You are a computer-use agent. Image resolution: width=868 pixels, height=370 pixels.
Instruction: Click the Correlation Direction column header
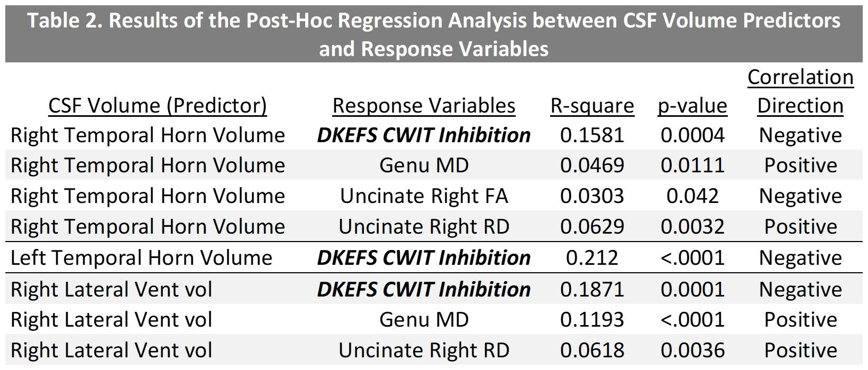[800, 91]
